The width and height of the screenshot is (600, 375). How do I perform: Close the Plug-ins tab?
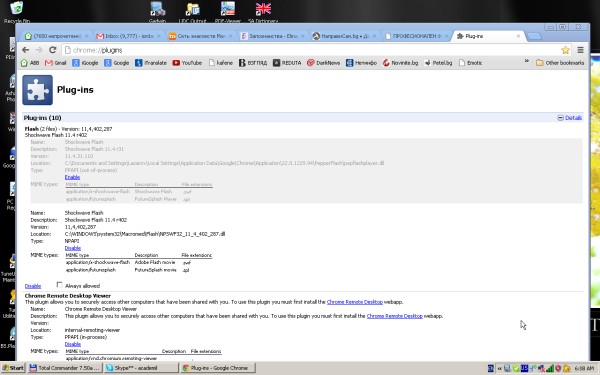click(x=518, y=36)
